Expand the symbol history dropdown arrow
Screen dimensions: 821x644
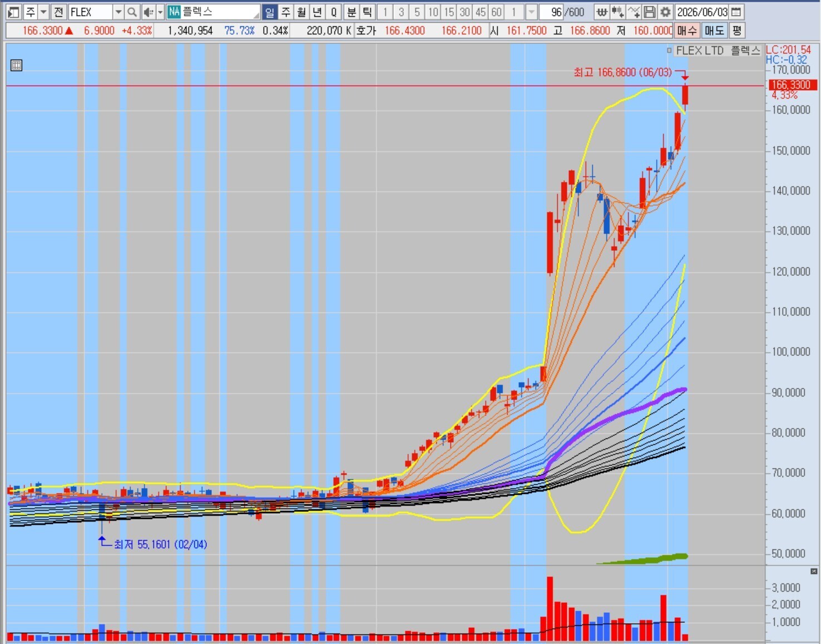pyautogui.click(x=118, y=12)
